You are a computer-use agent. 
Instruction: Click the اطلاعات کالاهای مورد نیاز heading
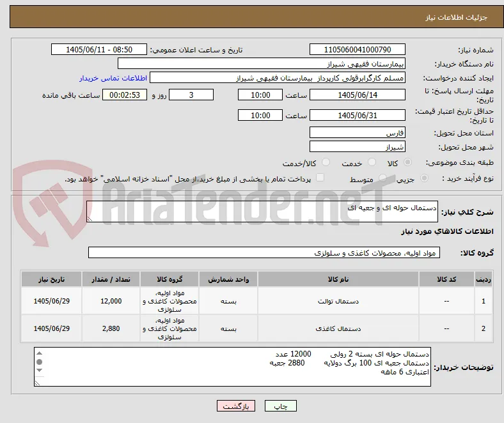pyautogui.click(x=447, y=231)
